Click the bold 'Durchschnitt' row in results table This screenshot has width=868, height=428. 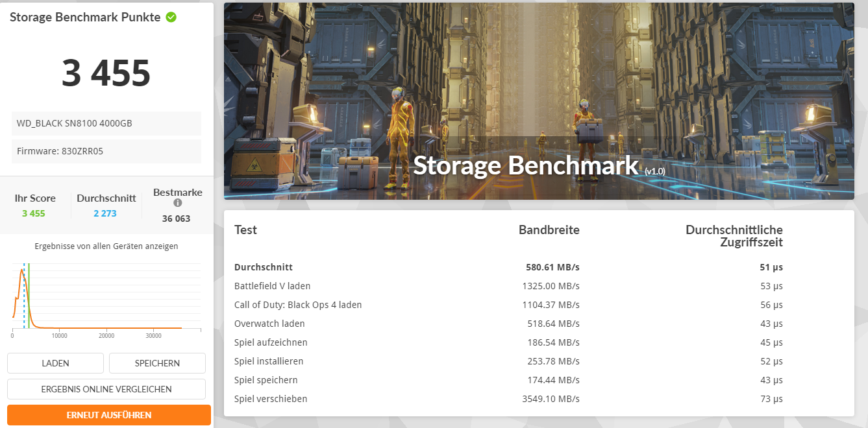tap(508, 267)
